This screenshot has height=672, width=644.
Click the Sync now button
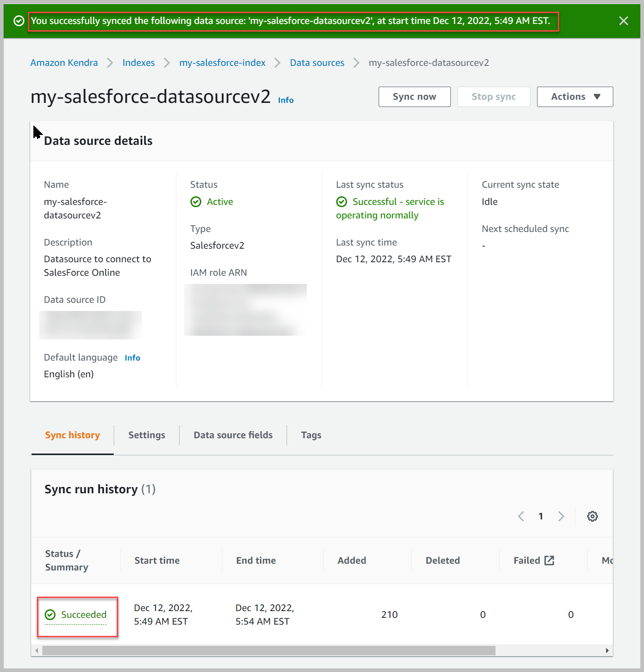pyautogui.click(x=414, y=97)
